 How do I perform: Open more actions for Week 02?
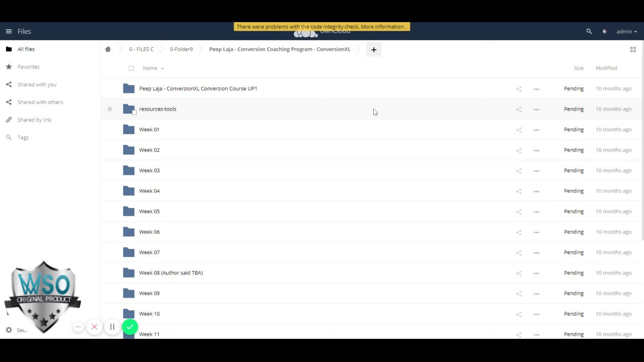pos(536,150)
